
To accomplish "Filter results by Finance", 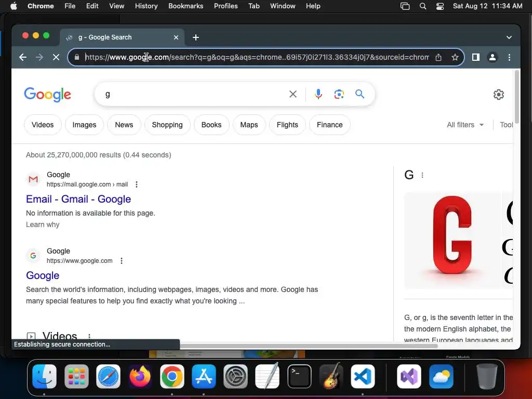I will (x=329, y=125).
